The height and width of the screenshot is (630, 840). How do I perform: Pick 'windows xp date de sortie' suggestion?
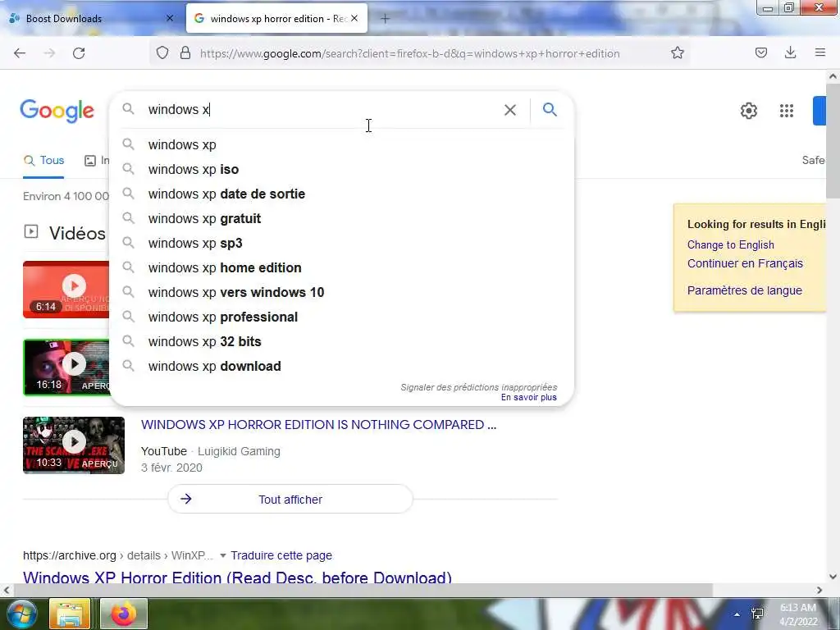click(343, 194)
